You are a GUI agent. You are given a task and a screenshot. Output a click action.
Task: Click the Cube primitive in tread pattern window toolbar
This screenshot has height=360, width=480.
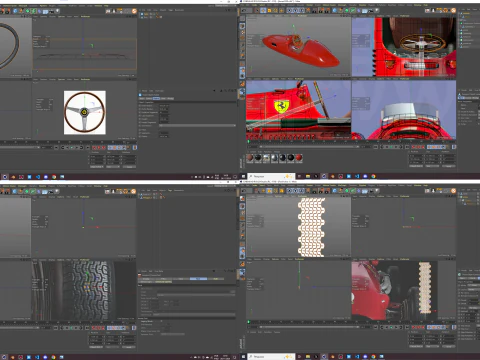tap(334, 191)
